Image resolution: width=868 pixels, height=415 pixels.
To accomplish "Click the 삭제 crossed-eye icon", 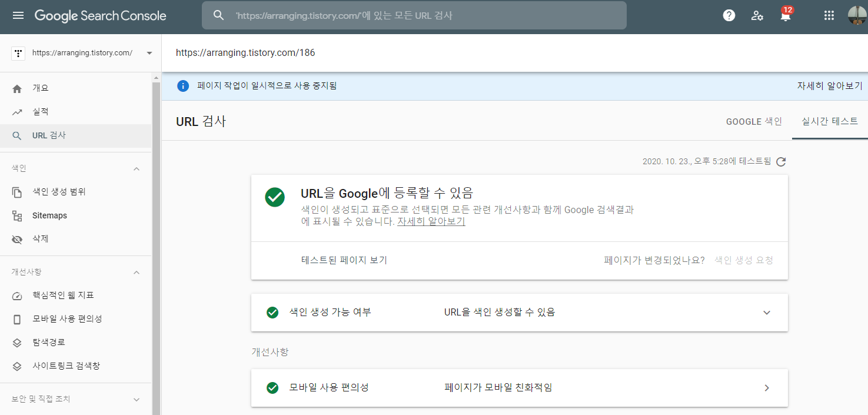I will (x=17, y=239).
